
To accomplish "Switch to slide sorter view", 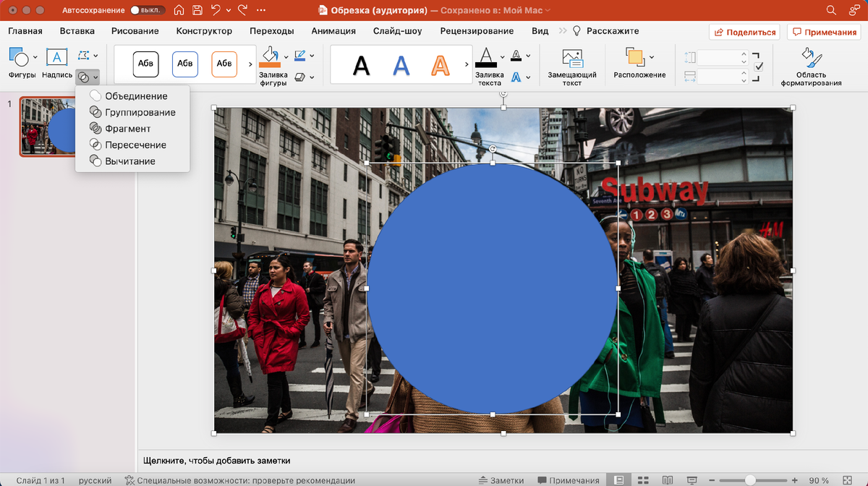I will [643, 480].
